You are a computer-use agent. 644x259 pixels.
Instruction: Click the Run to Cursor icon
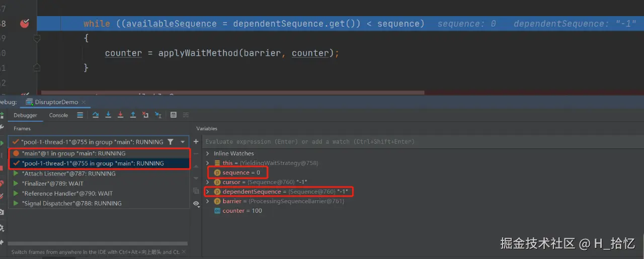tap(158, 115)
